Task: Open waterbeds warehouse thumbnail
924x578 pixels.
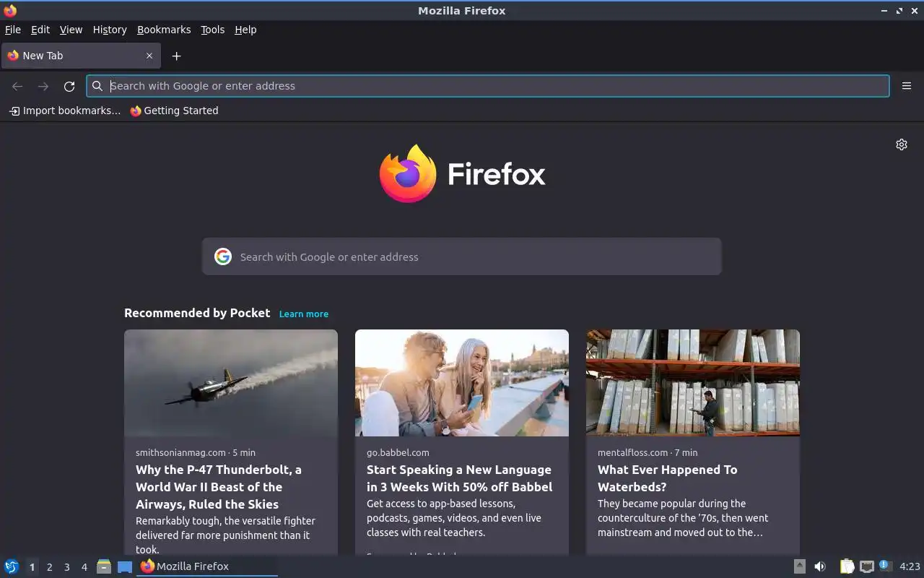Action: point(693,383)
